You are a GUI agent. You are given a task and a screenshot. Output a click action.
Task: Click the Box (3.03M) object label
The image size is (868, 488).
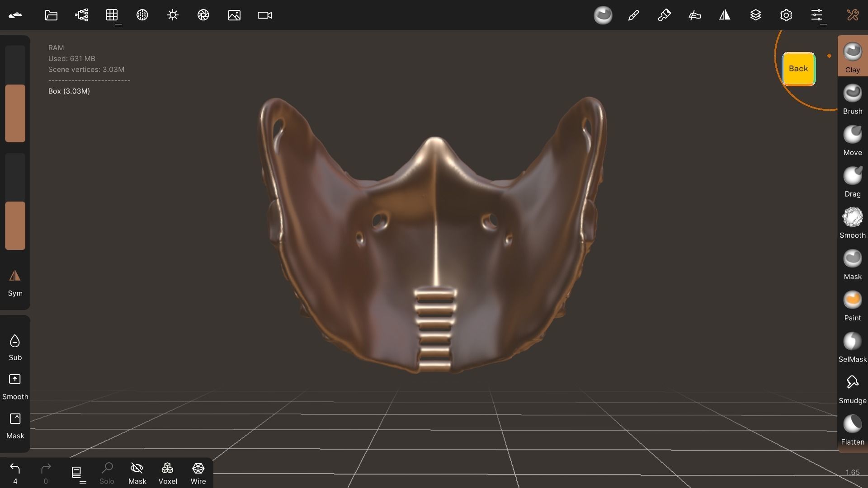[69, 91]
